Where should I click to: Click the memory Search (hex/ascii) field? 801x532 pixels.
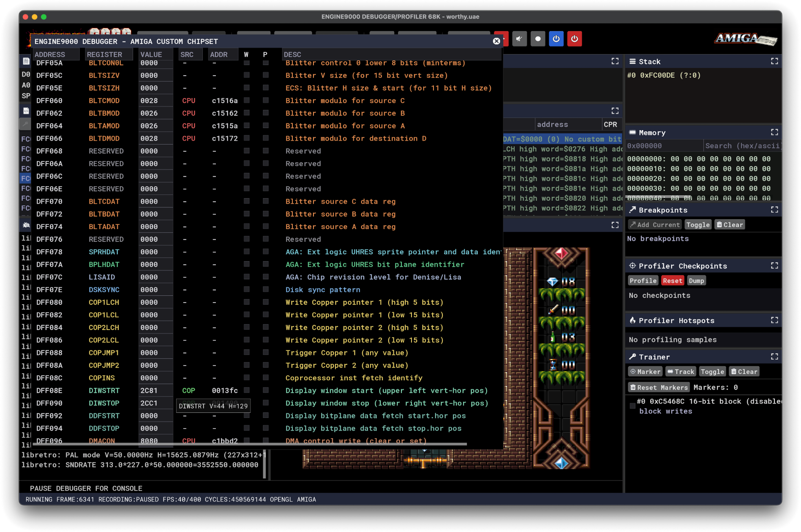click(x=742, y=146)
